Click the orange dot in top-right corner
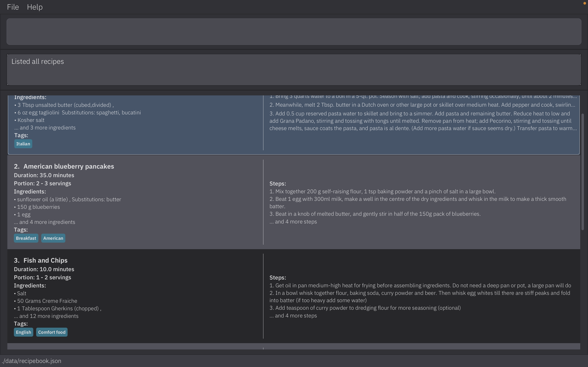588x367 pixels. (585, 3)
